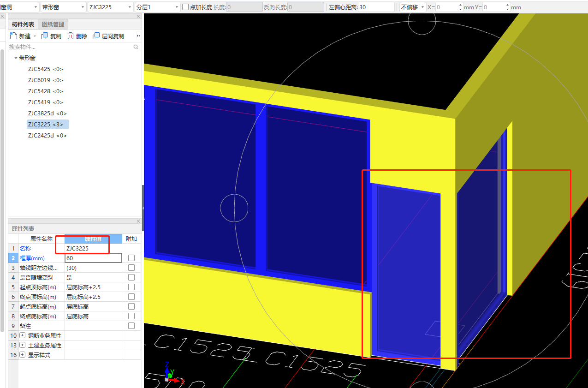Screen dimensions: 588x388
Task: Click the 备注 property name cell
Action: 41,326
